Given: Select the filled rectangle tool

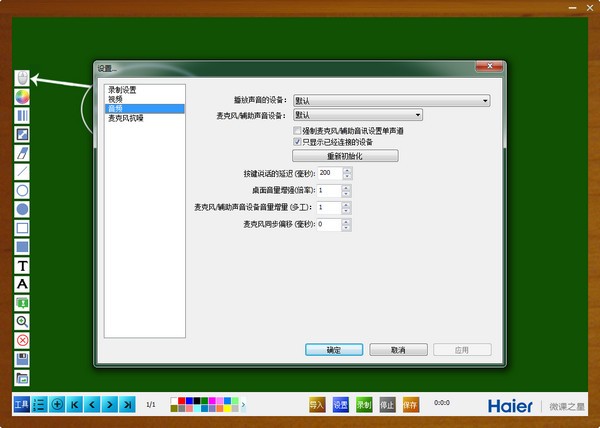Looking at the screenshot, I should click(x=22, y=247).
